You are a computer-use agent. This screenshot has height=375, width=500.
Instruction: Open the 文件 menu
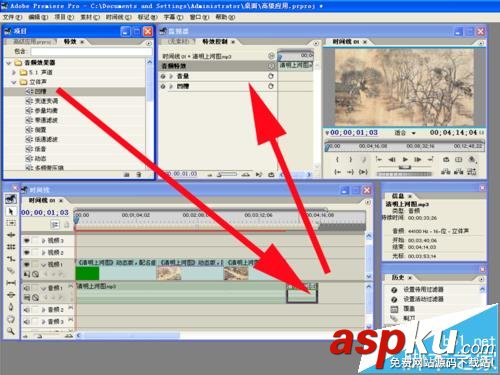tap(13, 17)
